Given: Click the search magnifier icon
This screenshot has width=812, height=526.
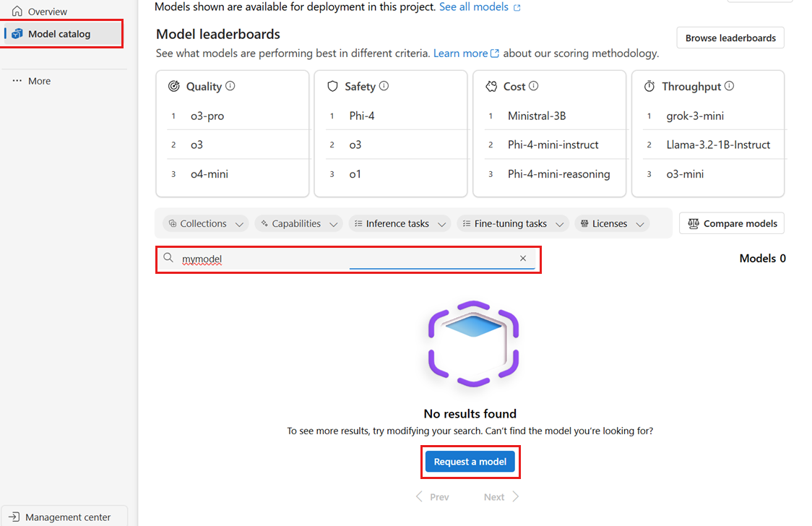Looking at the screenshot, I should (168, 259).
